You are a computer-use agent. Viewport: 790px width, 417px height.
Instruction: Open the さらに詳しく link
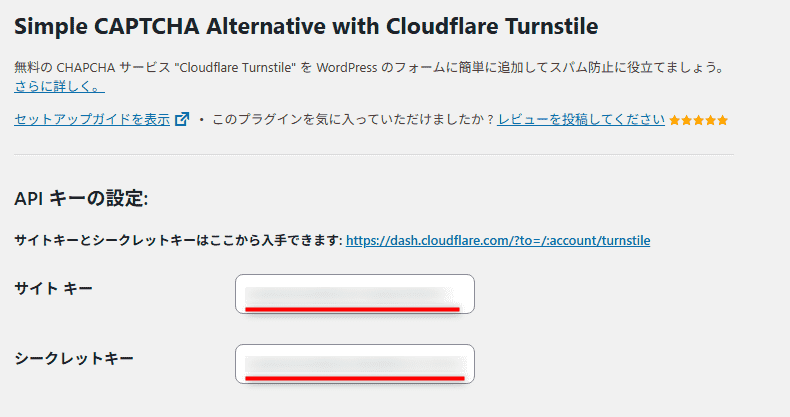[x=59, y=87]
